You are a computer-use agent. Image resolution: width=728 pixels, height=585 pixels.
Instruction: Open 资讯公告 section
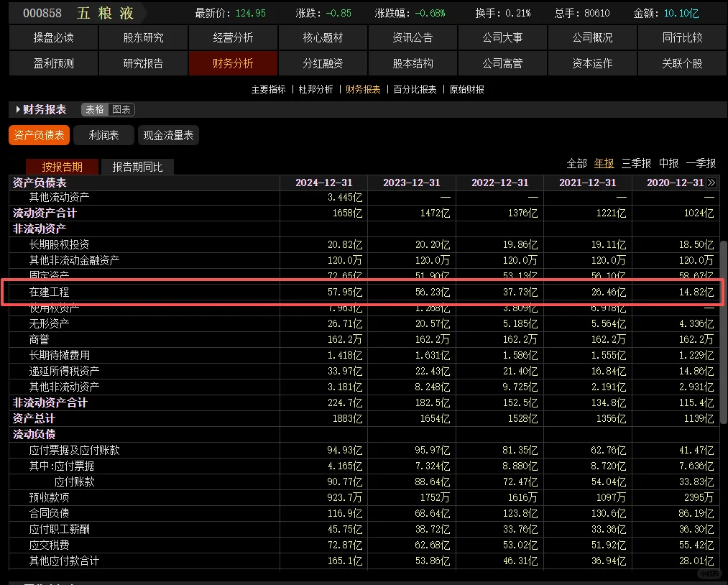pos(413,37)
